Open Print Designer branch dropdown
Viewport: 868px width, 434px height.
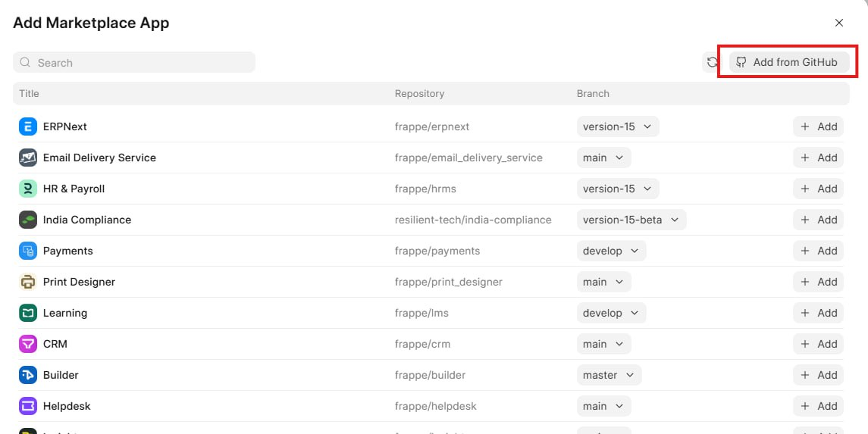tap(603, 282)
